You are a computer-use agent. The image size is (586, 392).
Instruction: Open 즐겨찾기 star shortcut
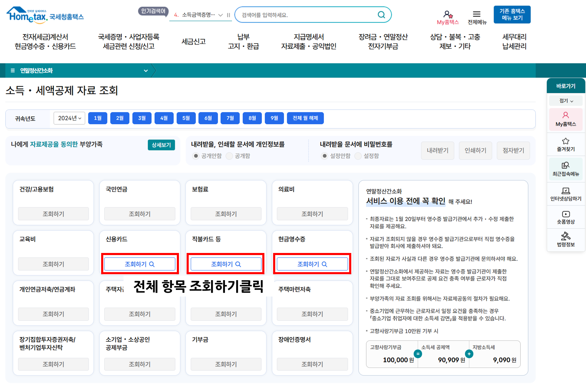coord(566,145)
